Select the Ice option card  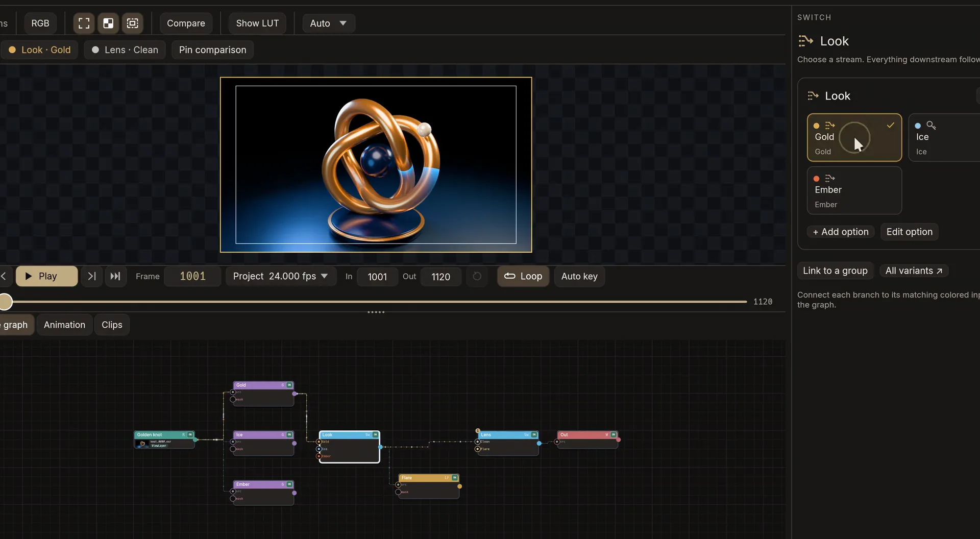(x=944, y=137)
